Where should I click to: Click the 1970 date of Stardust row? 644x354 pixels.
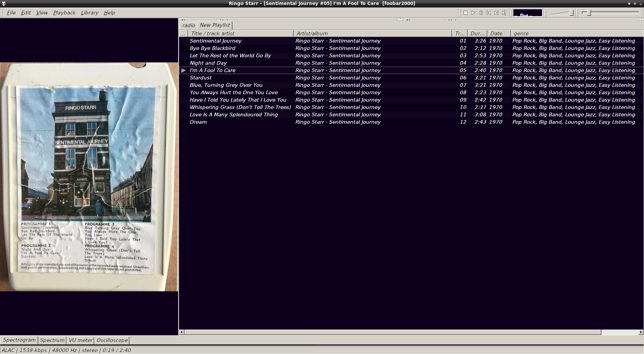pos(495,78)
